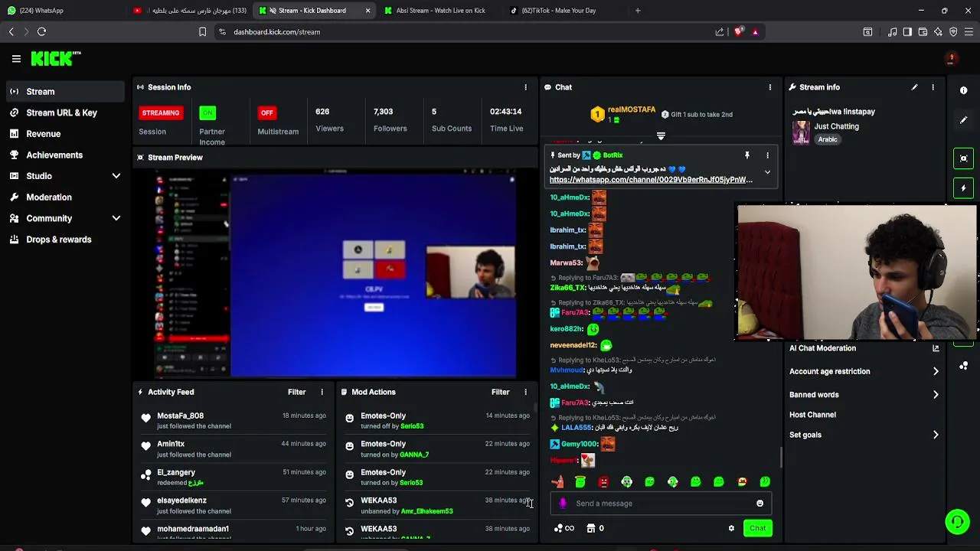Click the pencil icon in right side toolbar
This screenshot has height=551, width=980.
pos(963,120)
